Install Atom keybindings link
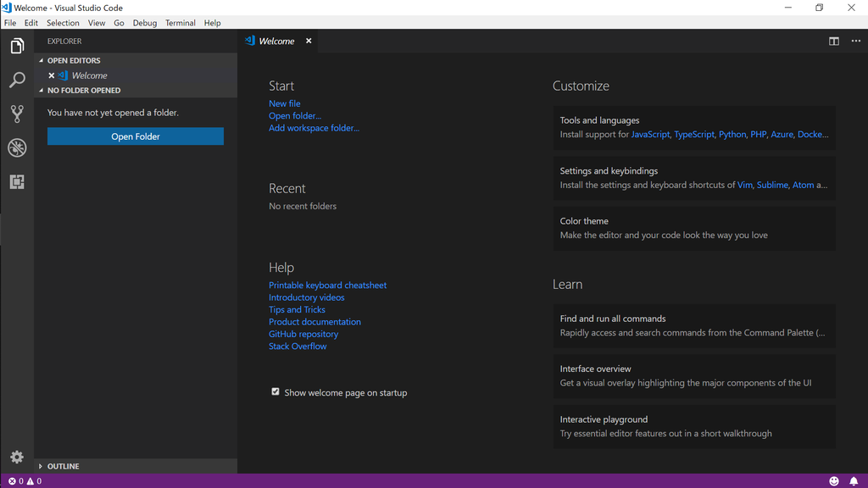This screenshot has width=868, height=488. (804, 185)
